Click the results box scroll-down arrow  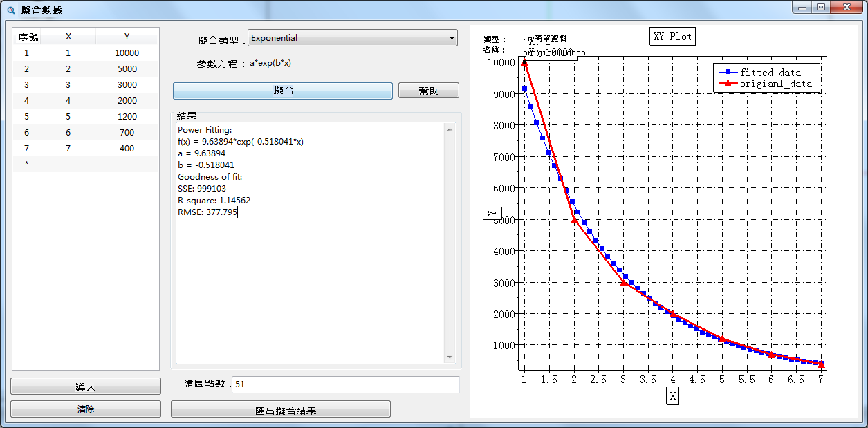[450, 357]
